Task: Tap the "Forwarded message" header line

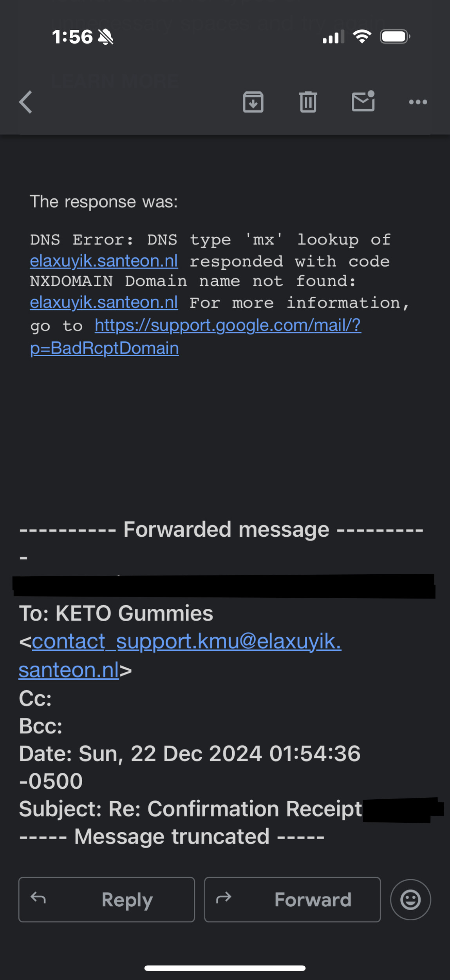Action: [x=226, y=530]
